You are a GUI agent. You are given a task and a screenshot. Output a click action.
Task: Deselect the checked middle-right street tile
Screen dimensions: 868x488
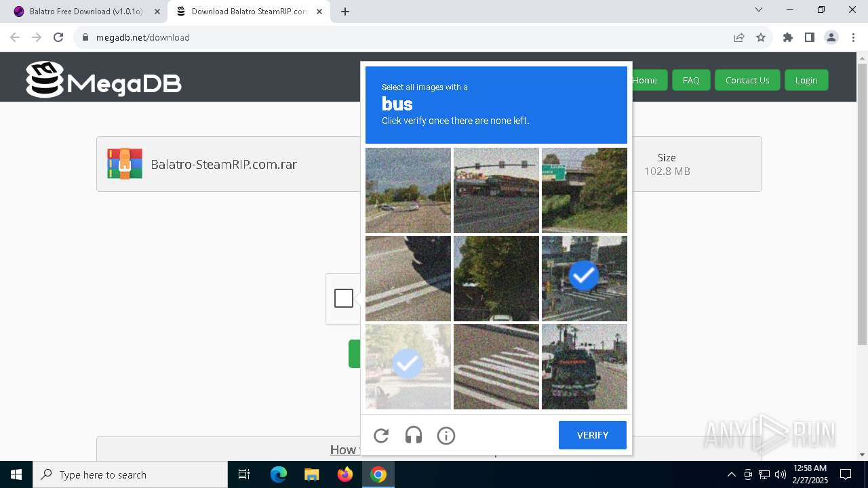[585, 279]
